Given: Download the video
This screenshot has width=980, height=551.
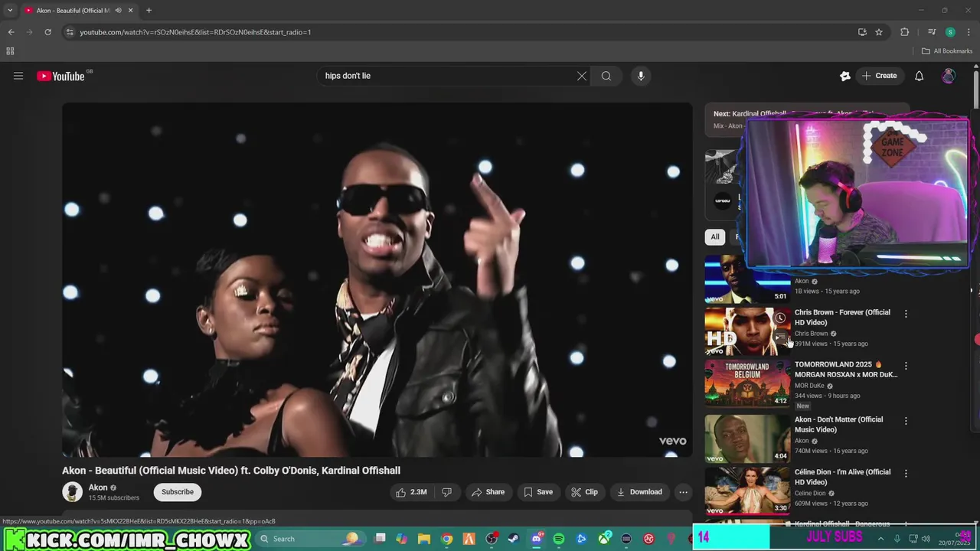Looking at the screenshot, I should (x=639, y=492).
